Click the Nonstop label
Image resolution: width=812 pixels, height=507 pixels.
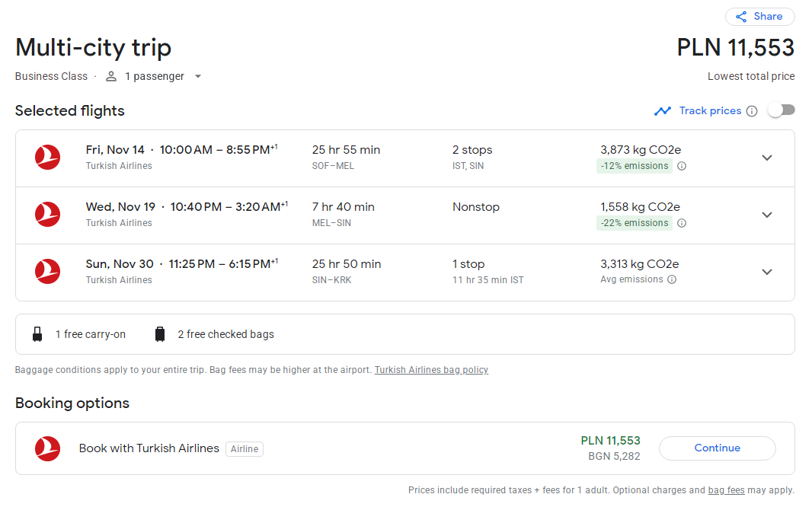click(x=476, y=207)
